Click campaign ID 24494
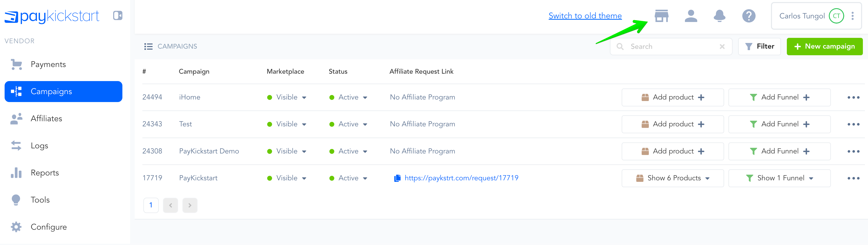Screen dimensions: 868x245 [x=152, y=97]
